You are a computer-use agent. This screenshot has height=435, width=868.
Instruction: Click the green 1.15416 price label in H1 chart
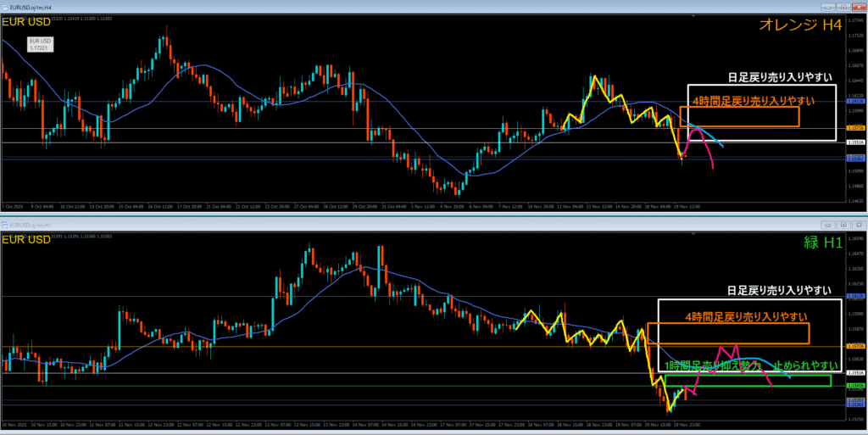(854, 386)
